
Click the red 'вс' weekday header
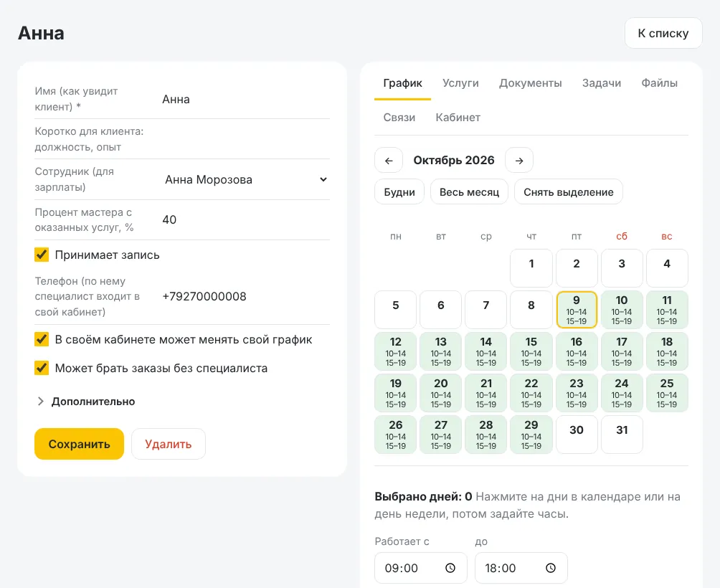[667, 237]
